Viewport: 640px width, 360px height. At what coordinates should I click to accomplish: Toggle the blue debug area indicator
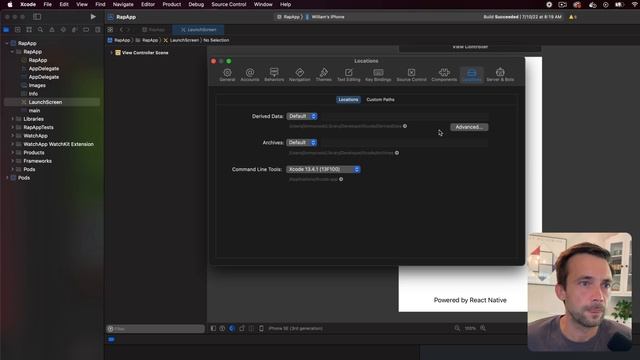coord(111,339)
